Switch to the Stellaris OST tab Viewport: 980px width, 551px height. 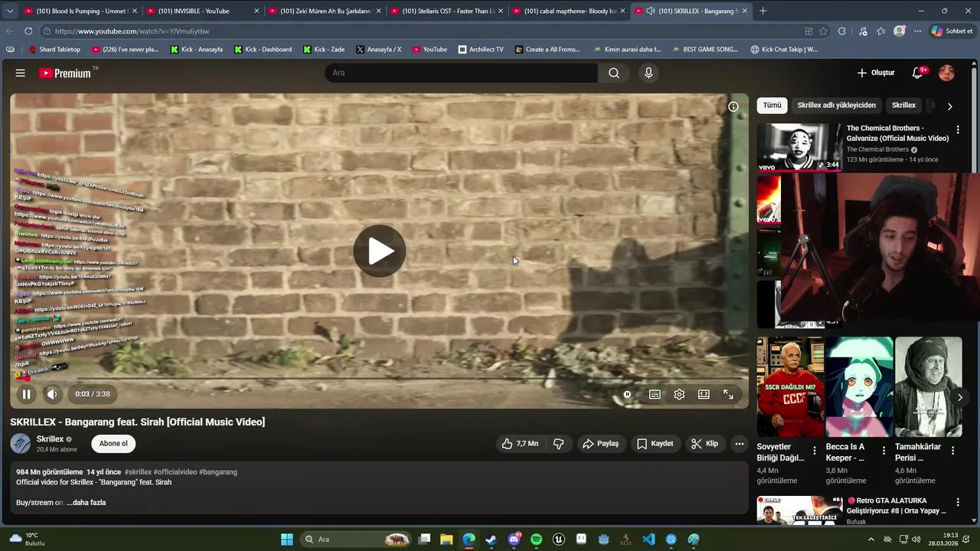(448, 11)
